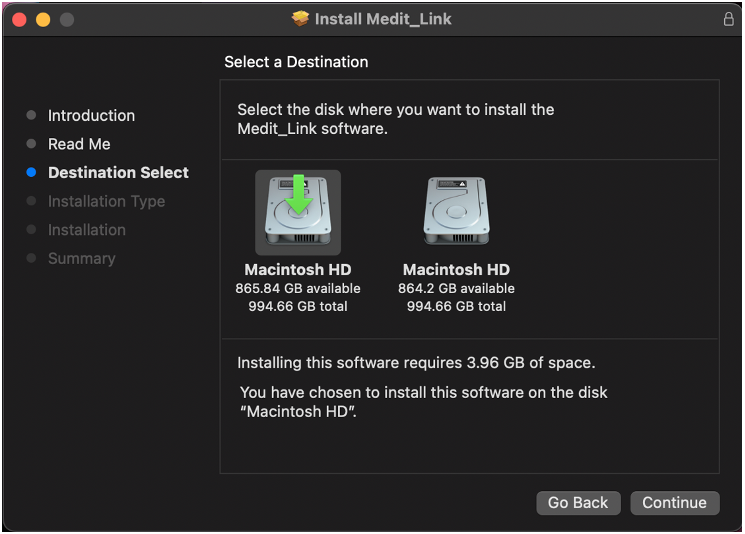Open the Introduction step in sidebar
Screen dimensions: 745x534
click(91, 115)
